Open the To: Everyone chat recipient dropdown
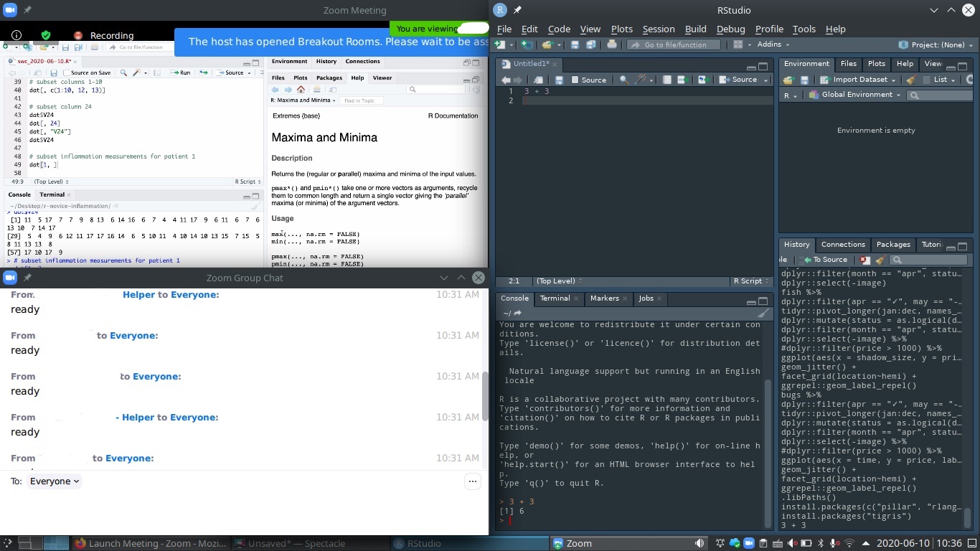Viewport: 980px width, 551px height. coord(55,481)
